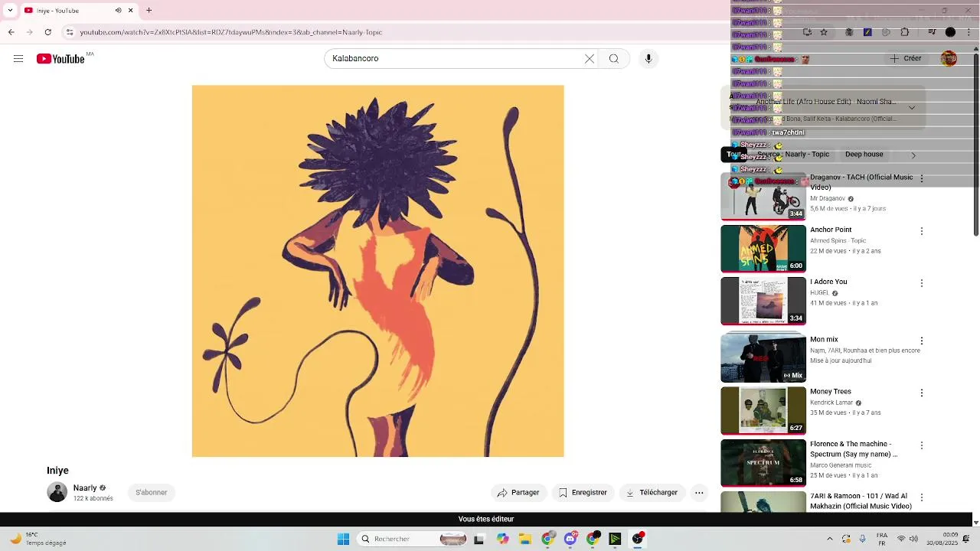The width and height of the screenshot is (980, 551).
Task: Open options for the Anchor Point video
Action: (922, 231)
